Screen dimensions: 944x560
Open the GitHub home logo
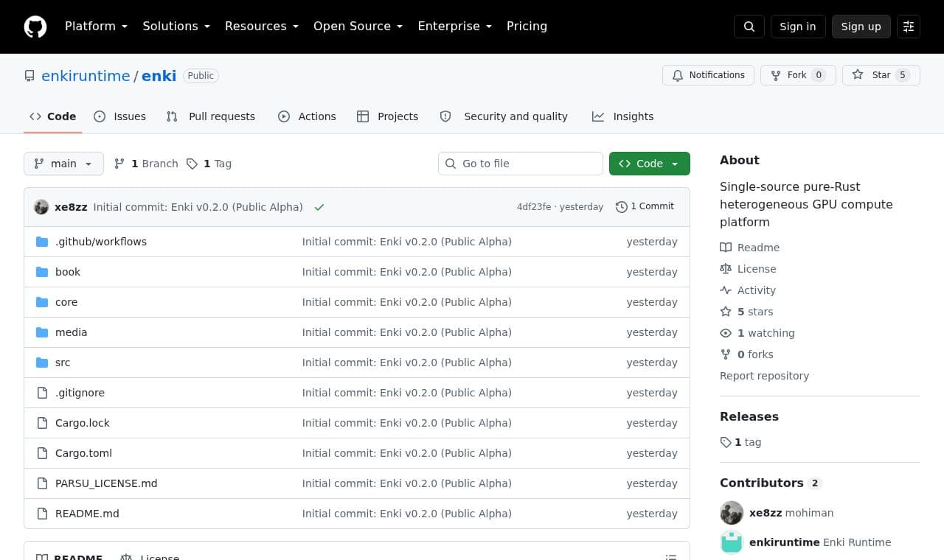pos(35,27)
